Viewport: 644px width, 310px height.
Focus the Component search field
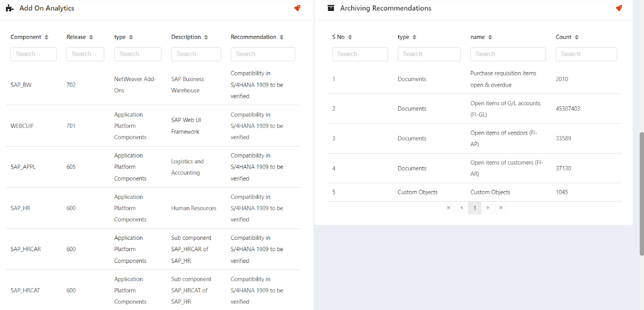click(x=33, y=54)
